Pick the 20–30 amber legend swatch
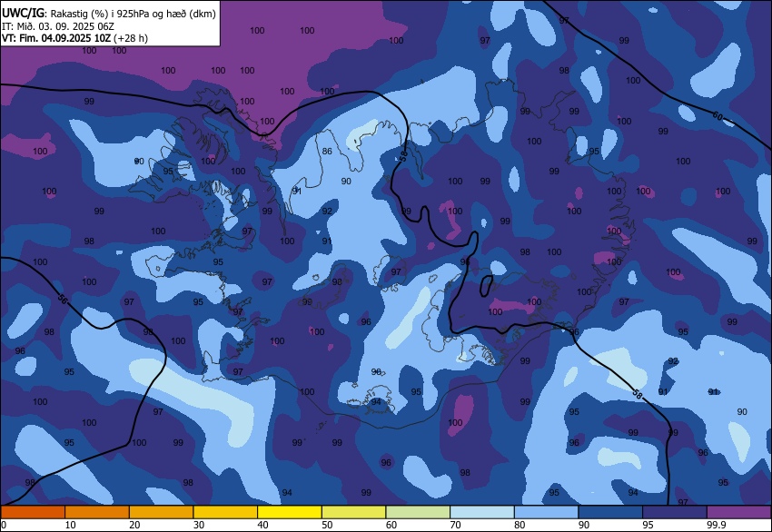Image resolution: width=772 pixels, height=532 pixels. tap(161, 512)
